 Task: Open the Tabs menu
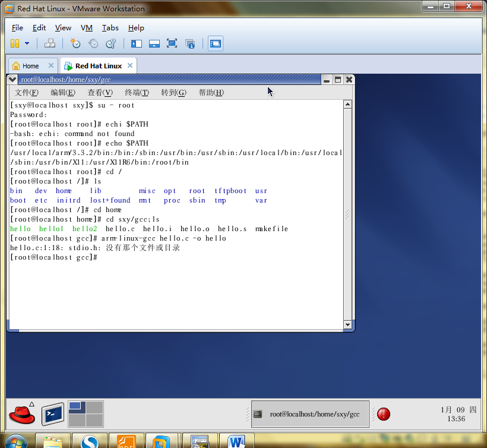110,28
